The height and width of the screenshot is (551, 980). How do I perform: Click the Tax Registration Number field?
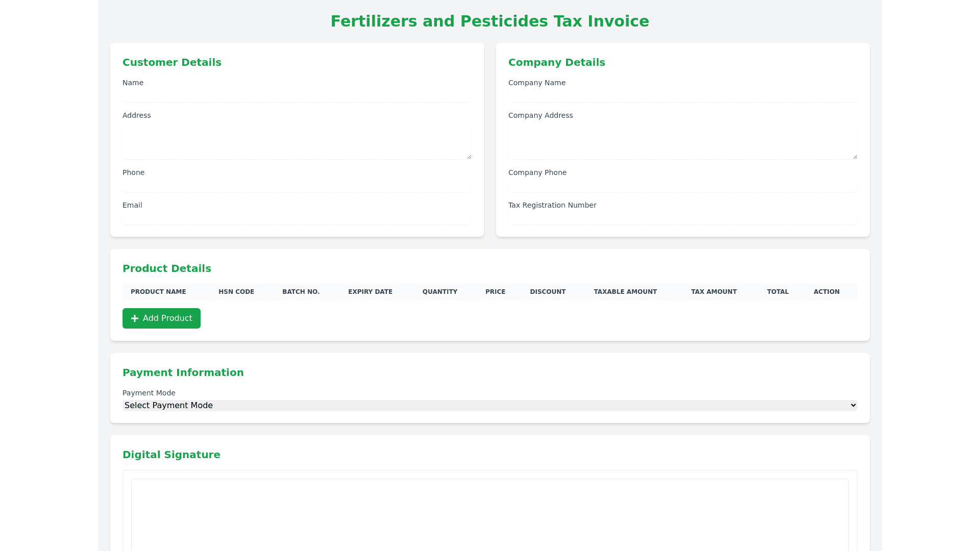click(682, 218)
